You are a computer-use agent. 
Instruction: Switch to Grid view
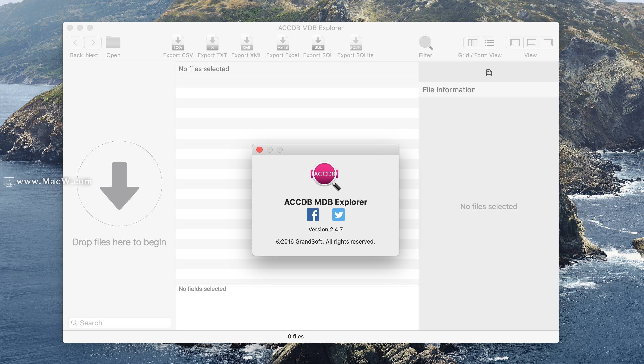point(472,43)
